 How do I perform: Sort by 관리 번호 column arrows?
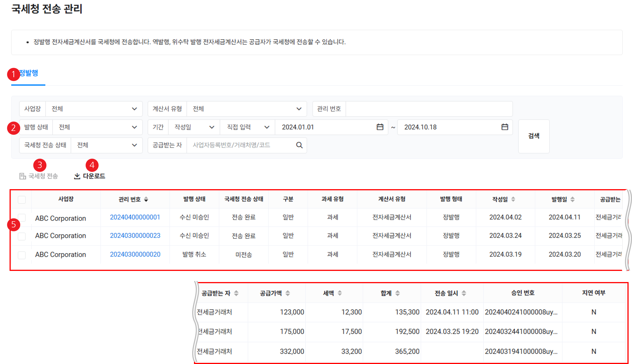146,199
